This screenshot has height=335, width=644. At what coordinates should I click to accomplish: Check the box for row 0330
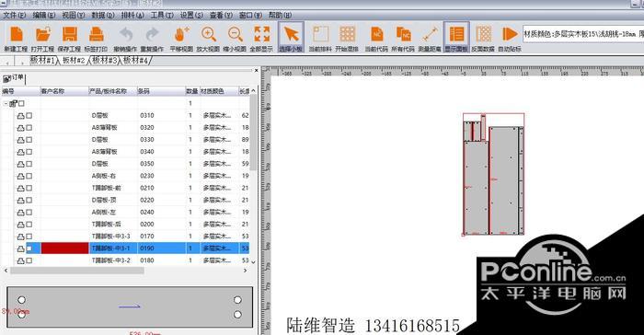click(29, 140)
